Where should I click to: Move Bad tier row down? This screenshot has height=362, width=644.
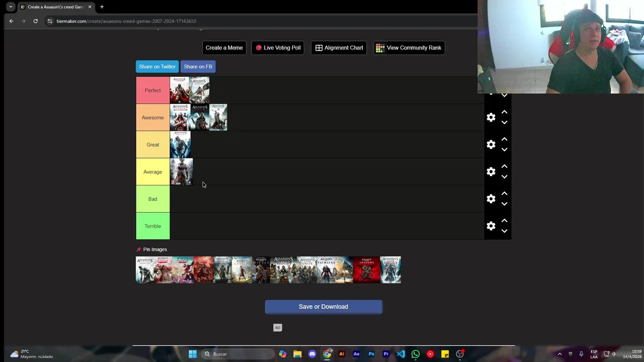click(504, 204)
